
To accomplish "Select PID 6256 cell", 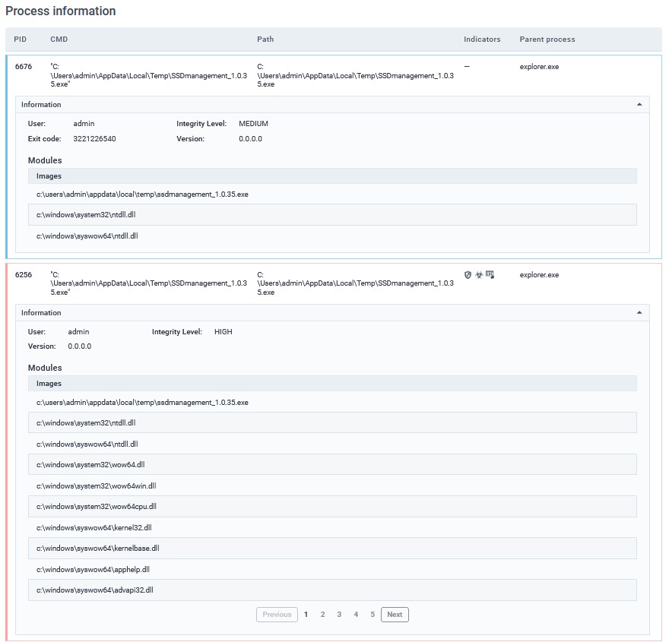I will [x=24, y=275].
